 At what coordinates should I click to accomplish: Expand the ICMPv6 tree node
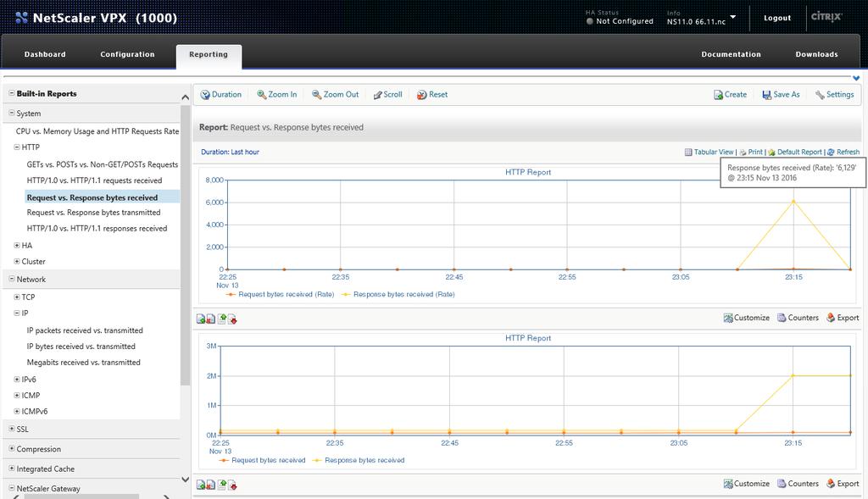click(17, 412)
